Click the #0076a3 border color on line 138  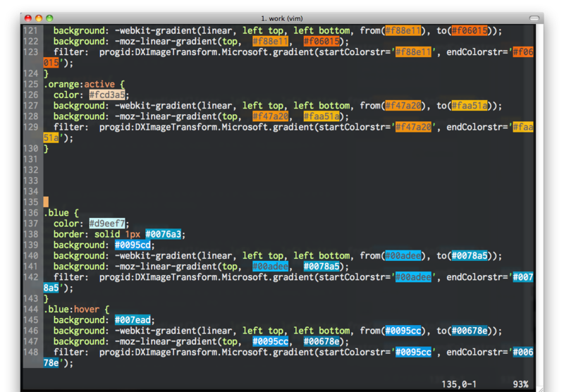[x=164, y=235]
